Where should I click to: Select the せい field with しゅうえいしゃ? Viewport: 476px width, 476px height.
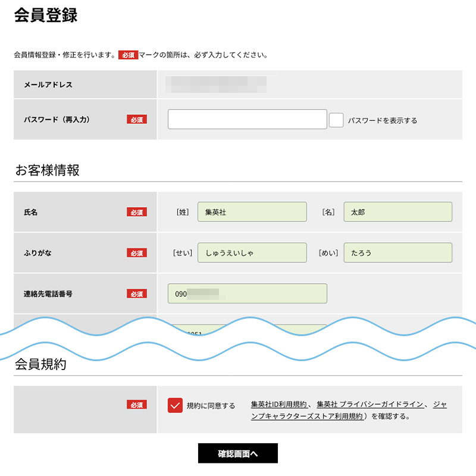click(252, 253)
